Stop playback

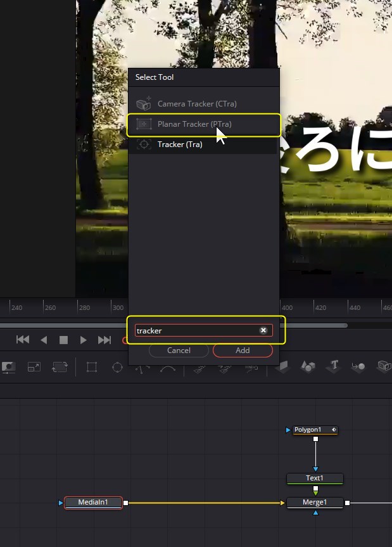pos(63,340)
